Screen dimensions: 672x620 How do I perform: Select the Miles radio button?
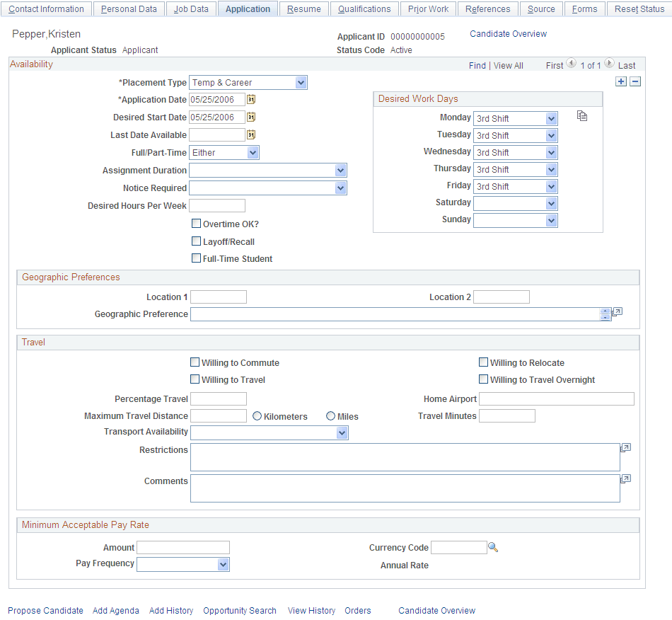[330, 415]
